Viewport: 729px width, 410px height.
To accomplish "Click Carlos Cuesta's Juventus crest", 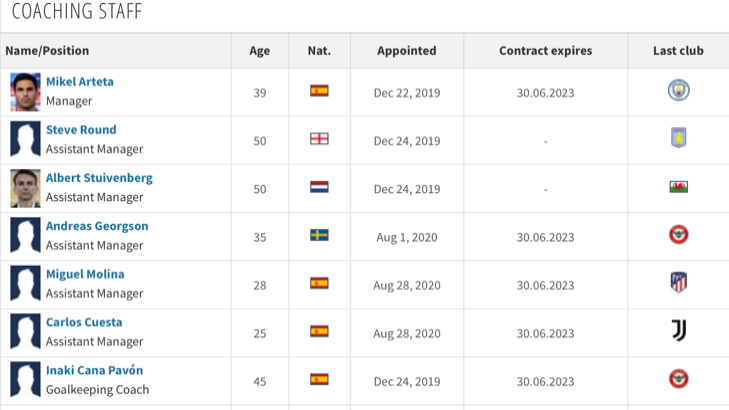I will click(678, 331).
